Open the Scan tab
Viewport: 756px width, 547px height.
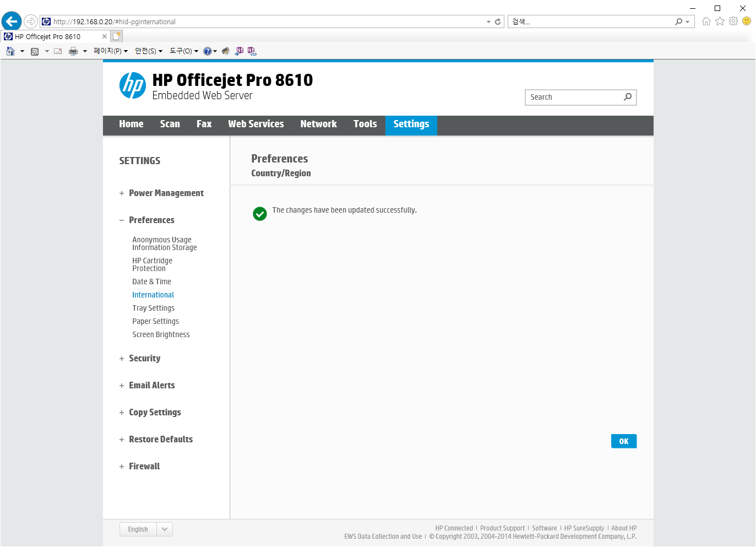(170, 124)
